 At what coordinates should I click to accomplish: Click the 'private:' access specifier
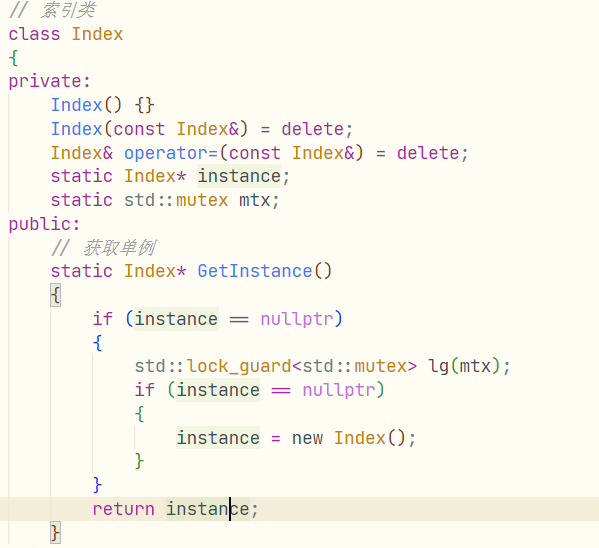49,81
